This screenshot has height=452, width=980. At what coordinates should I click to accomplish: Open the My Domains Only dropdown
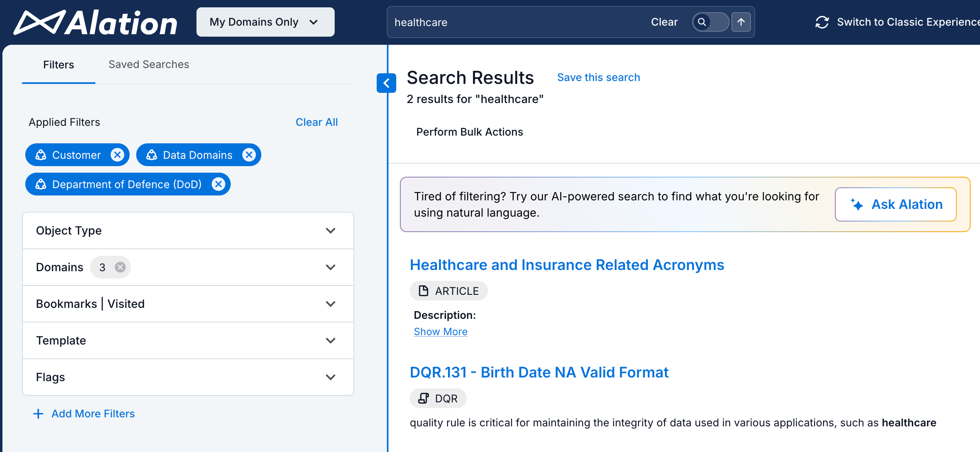coord(265,22)
